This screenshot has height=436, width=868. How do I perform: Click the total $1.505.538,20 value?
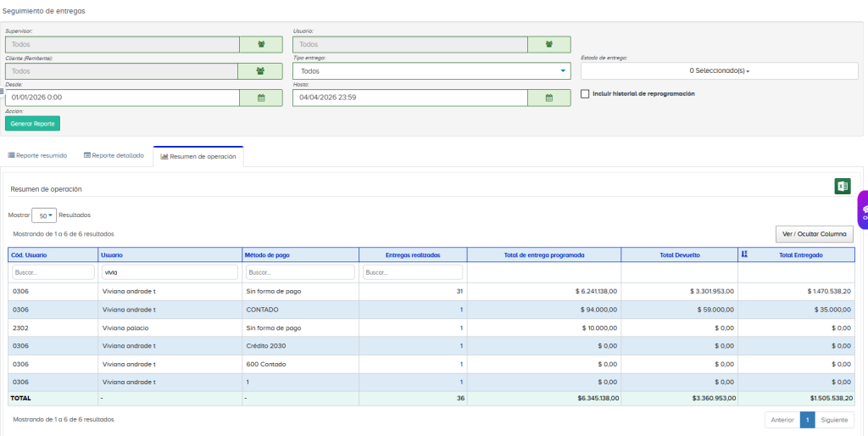click(832, 399)
